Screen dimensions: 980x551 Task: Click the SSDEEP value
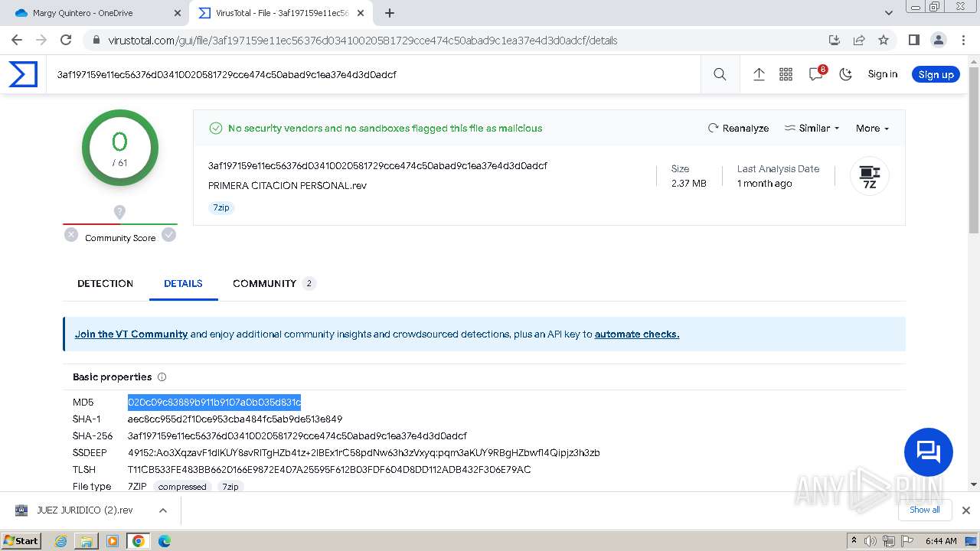pos(364,452)
